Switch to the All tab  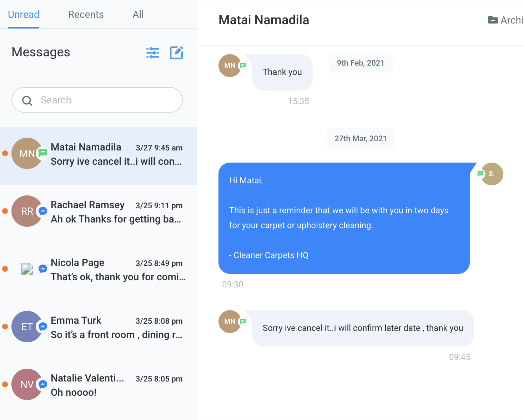(x=138, y=14)
